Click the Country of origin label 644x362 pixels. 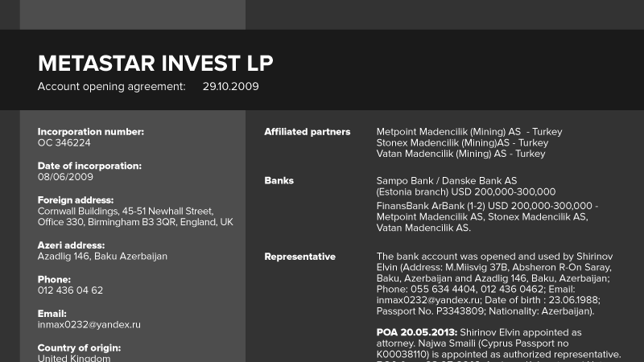tap(79, 348)
